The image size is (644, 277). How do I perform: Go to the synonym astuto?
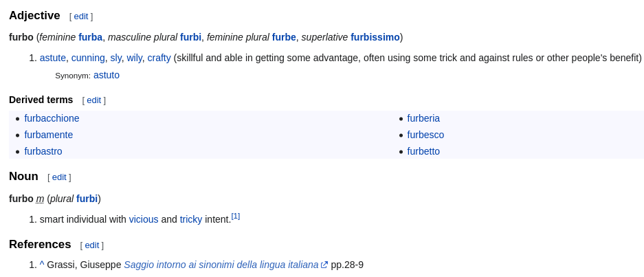coord(107,75)
